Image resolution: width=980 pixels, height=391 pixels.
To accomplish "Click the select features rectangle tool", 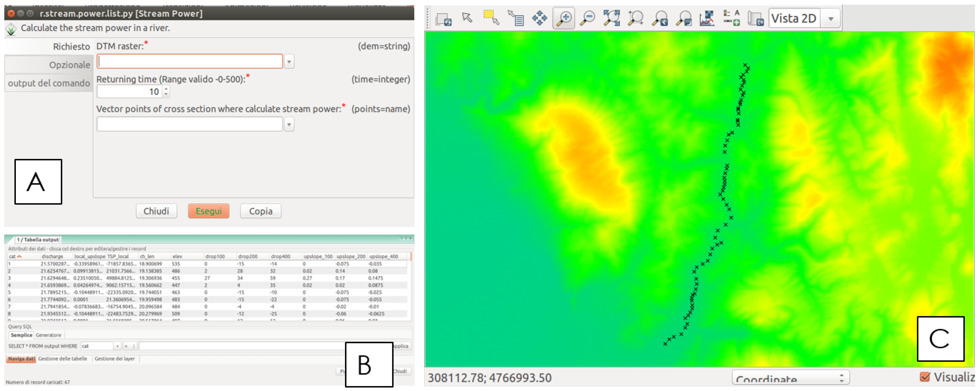I will [491, 18].
